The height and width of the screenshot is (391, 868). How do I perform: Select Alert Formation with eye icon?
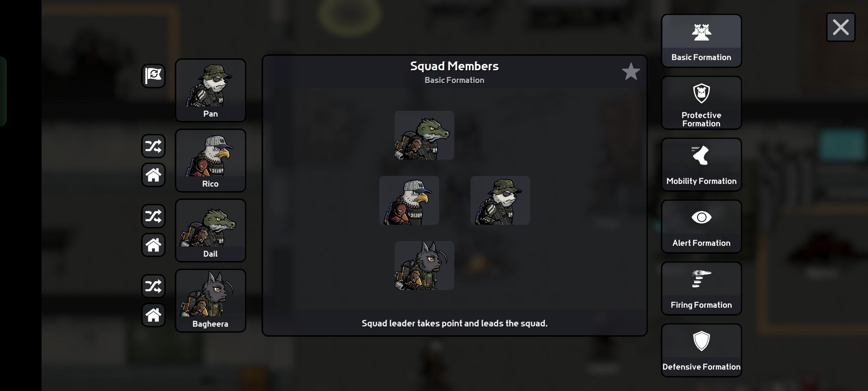coord(701,227)
